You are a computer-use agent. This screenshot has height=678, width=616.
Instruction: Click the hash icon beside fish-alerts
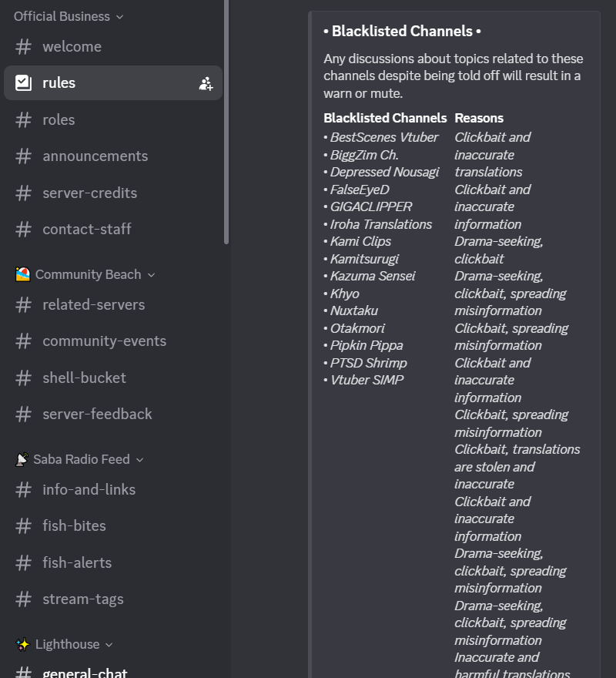coord(24,563)
